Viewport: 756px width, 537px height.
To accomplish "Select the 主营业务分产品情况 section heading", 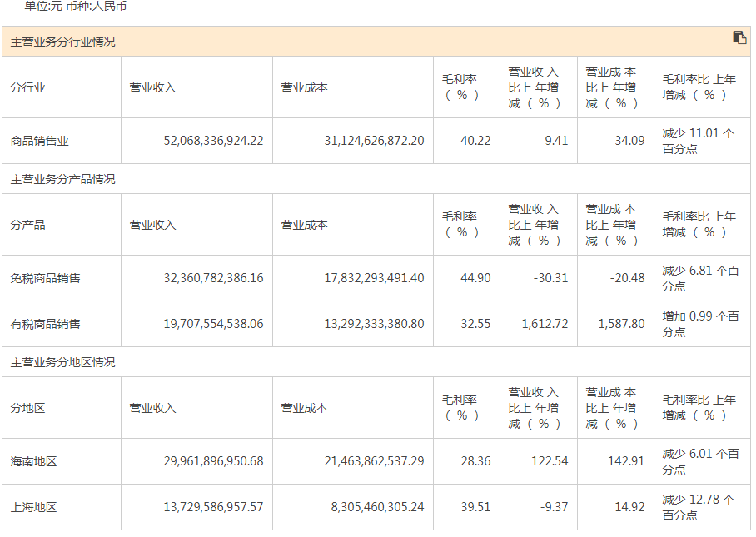I will pos(63,179).
